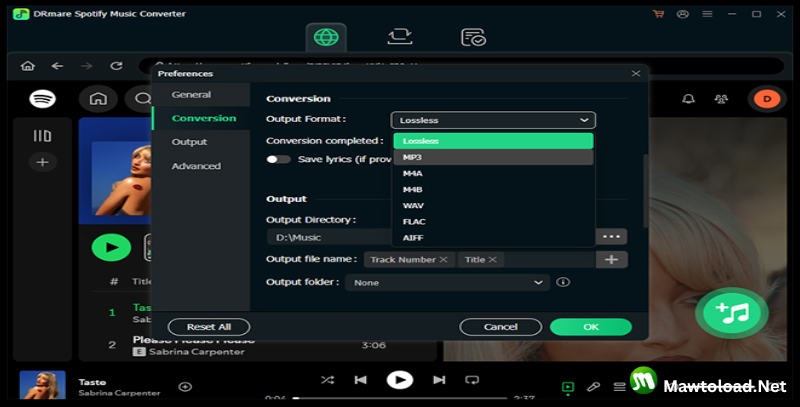Click the green add music floating button

coord(732,313)
